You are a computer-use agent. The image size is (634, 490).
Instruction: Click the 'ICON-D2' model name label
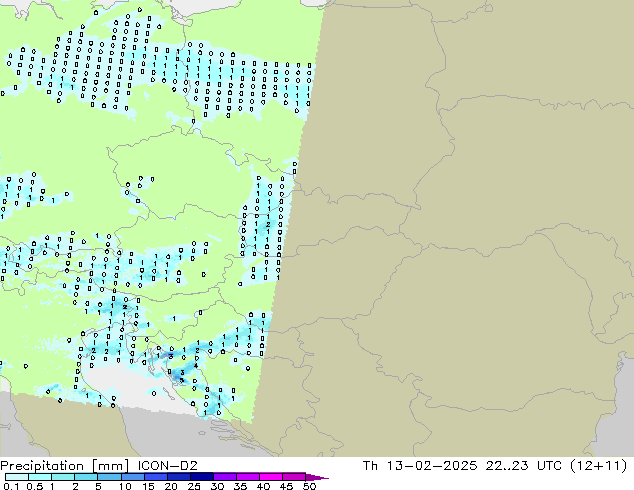point(167,466)
